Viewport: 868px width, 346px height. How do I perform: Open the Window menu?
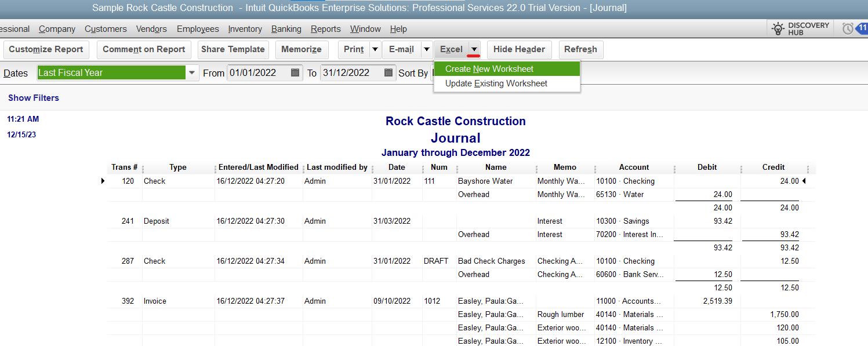coord(365,29)
